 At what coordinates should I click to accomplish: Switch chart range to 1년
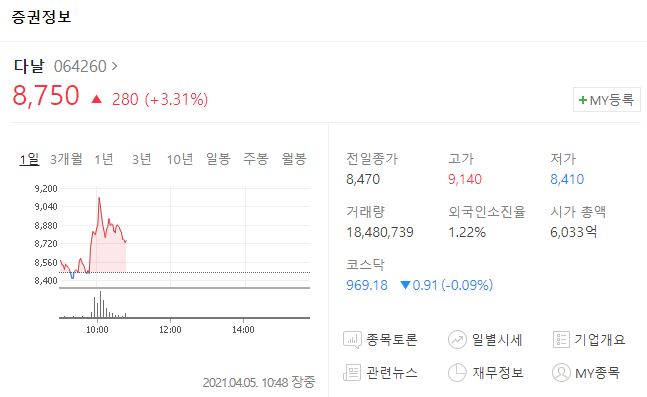104,159
